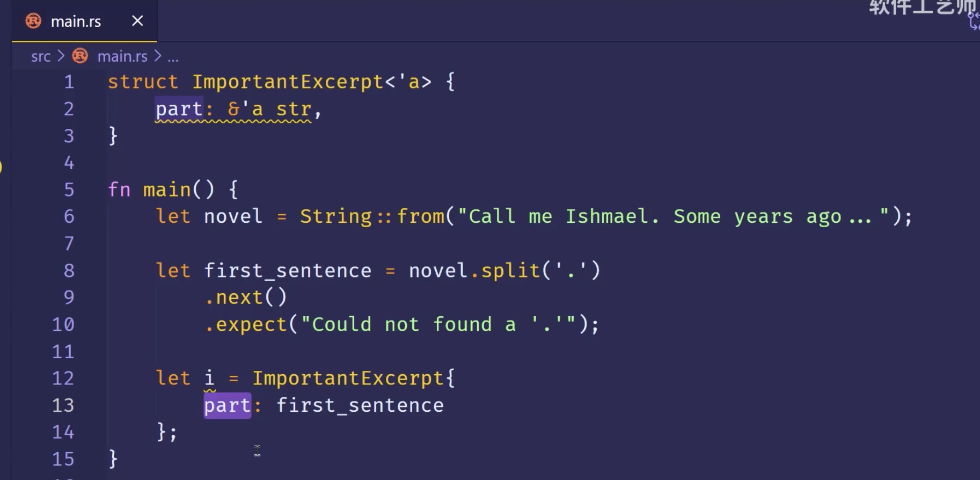Place cursor on the main function name
Screen dimensions: 980x480
(x=167, y=190)
